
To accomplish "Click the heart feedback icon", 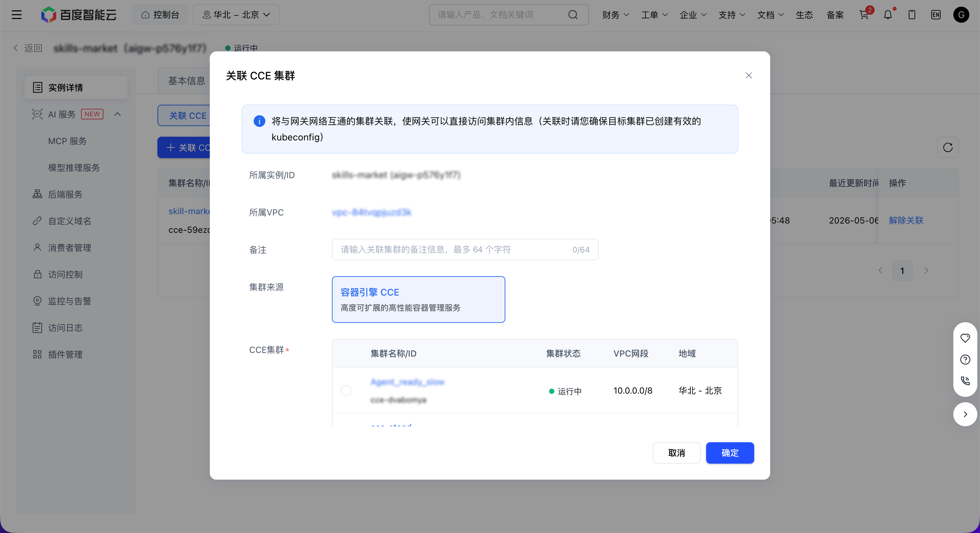I will coord(965,338).
